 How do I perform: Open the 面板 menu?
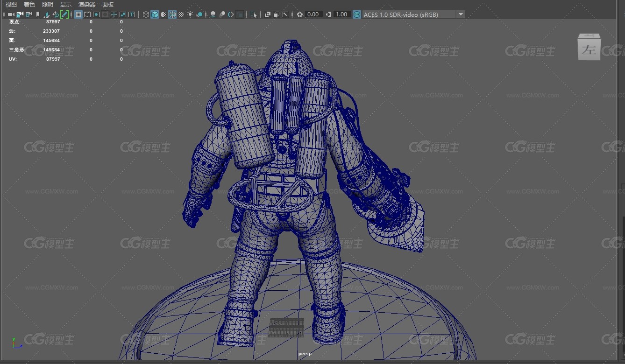pyautogui.click(x=108, y=4)
